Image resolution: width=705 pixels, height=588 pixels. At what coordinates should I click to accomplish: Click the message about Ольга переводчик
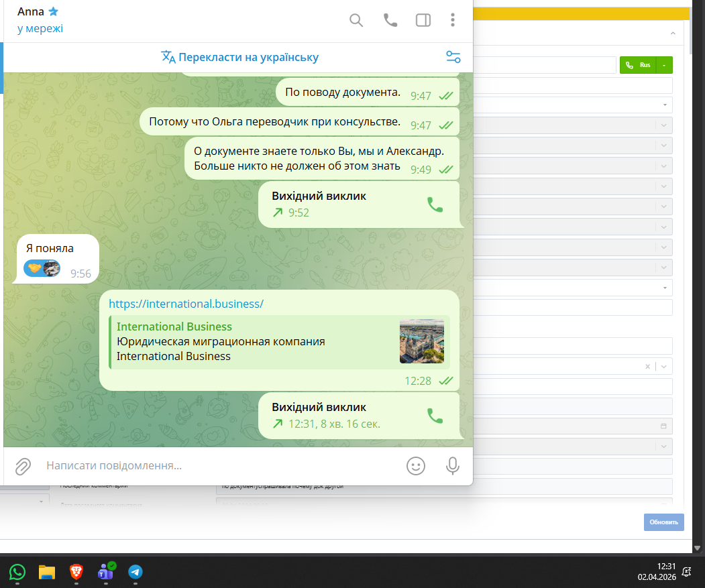click(x=299, y=121)
